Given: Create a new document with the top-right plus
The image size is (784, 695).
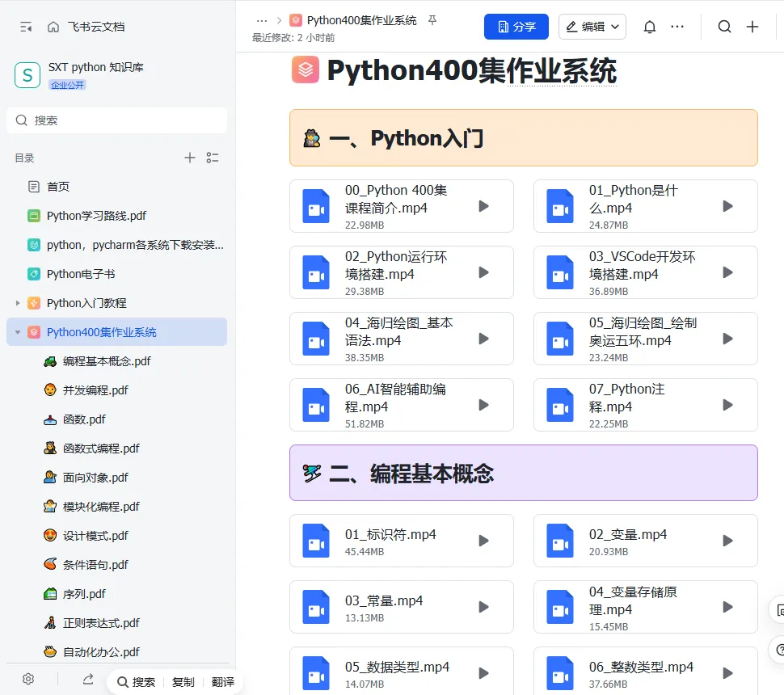Looking at the screenshot, I should click(x=752, y=27).
